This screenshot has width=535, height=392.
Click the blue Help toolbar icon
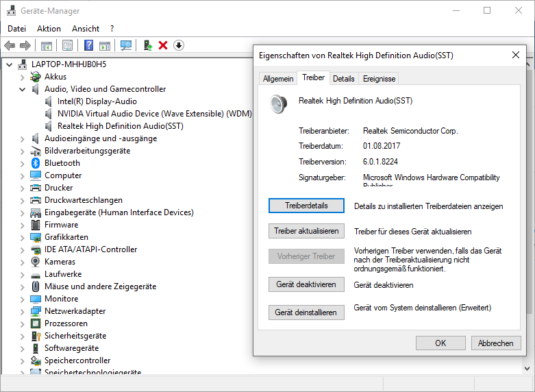click(x=89, y=45)
